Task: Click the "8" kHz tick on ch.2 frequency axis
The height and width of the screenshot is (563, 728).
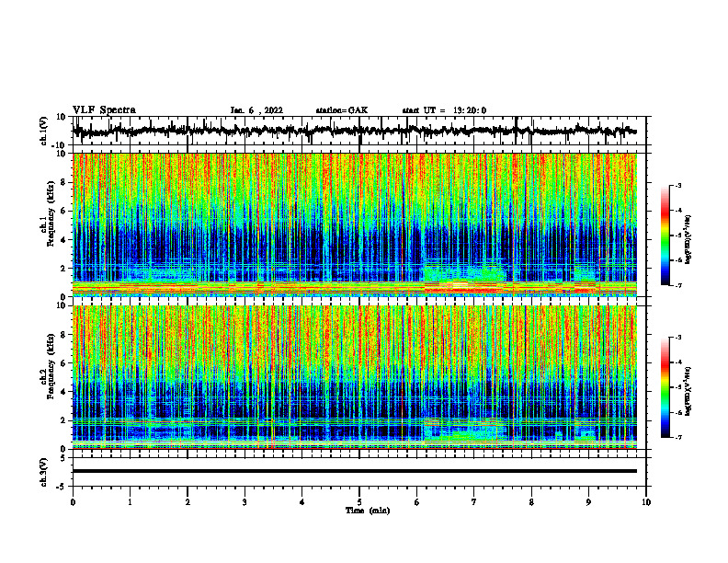Action: [64, 335]
